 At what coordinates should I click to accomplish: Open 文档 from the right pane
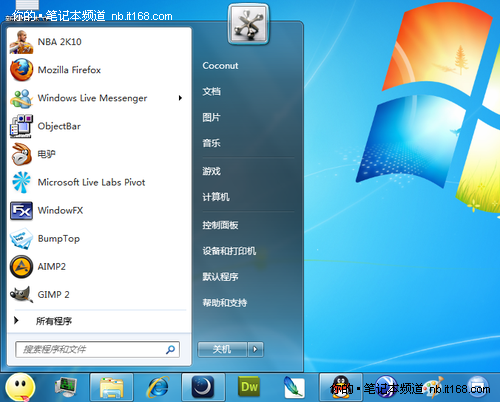tap(211, 91)
